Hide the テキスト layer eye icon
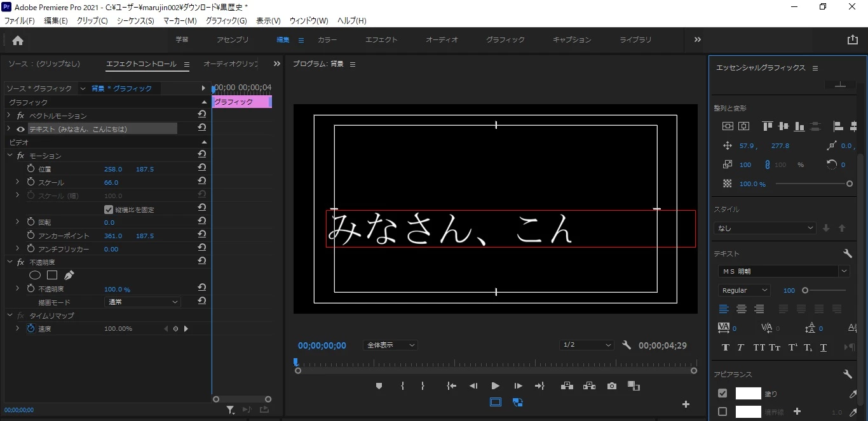The width and height of the screenshot is (868, 421). point(20,129)
